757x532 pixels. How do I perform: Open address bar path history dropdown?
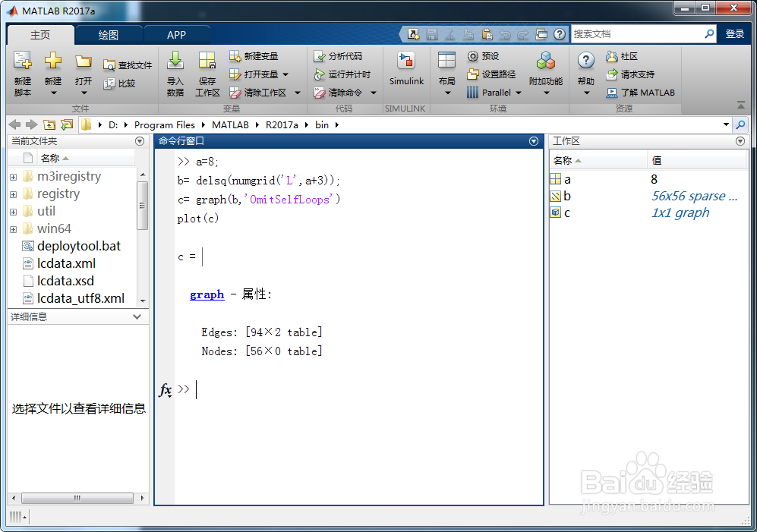(726, 124)
